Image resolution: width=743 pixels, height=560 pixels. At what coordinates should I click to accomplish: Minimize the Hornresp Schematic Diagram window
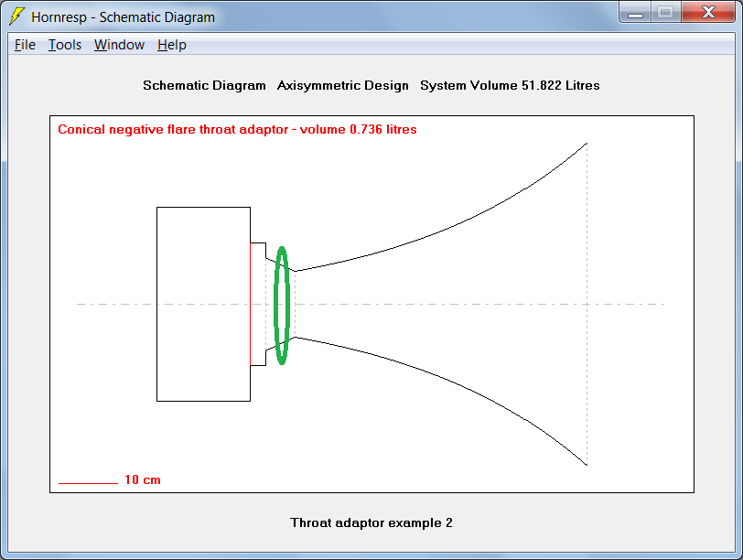(x=635, y=12)
